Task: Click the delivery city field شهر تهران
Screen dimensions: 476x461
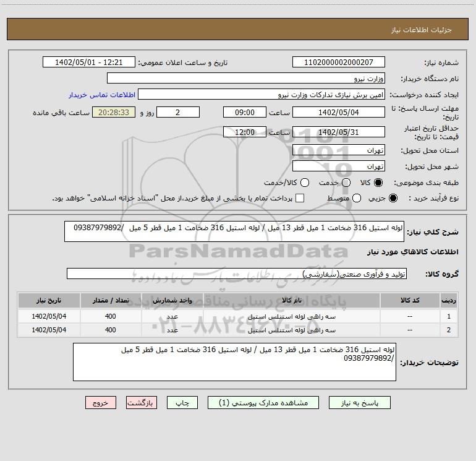Action: (x=339, y=166)
